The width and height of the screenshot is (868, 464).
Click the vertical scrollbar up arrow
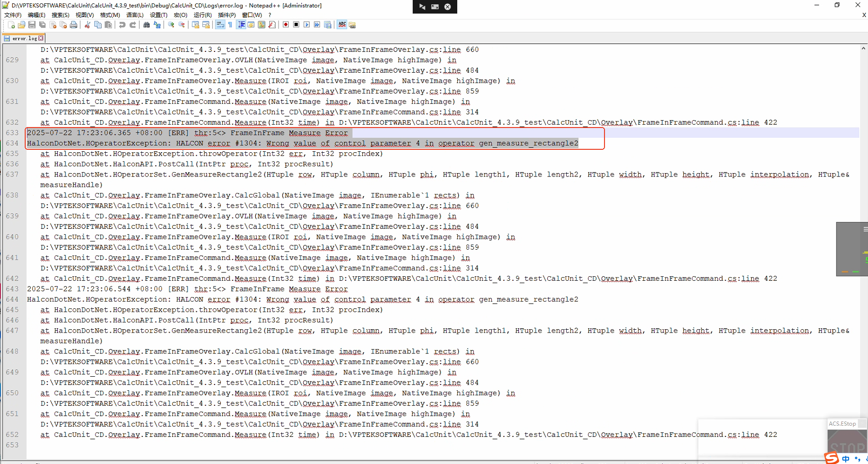863,48
